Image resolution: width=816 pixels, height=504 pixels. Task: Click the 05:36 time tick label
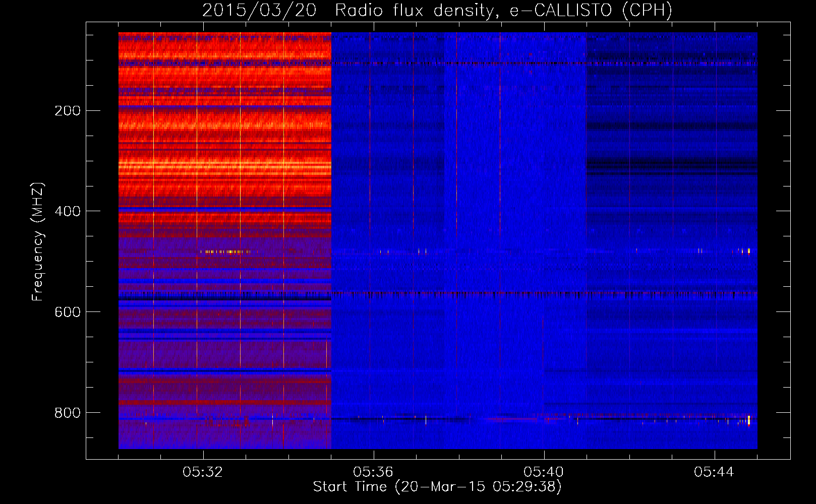tap(373, 472)
